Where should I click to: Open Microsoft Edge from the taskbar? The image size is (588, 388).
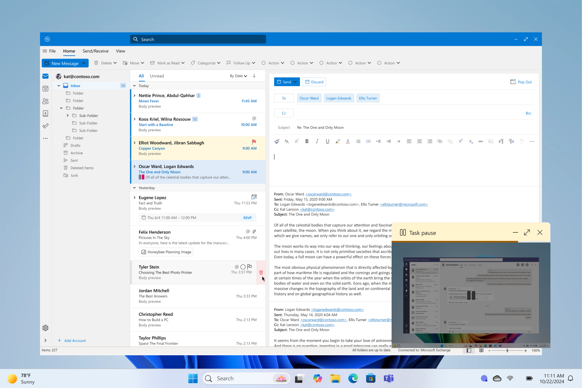[x=356, y=382]
